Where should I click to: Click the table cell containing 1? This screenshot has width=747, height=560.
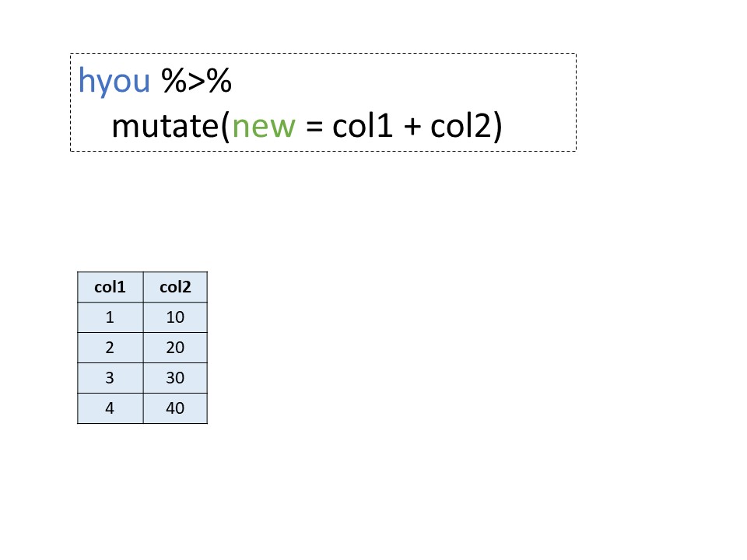click(110, 317)
